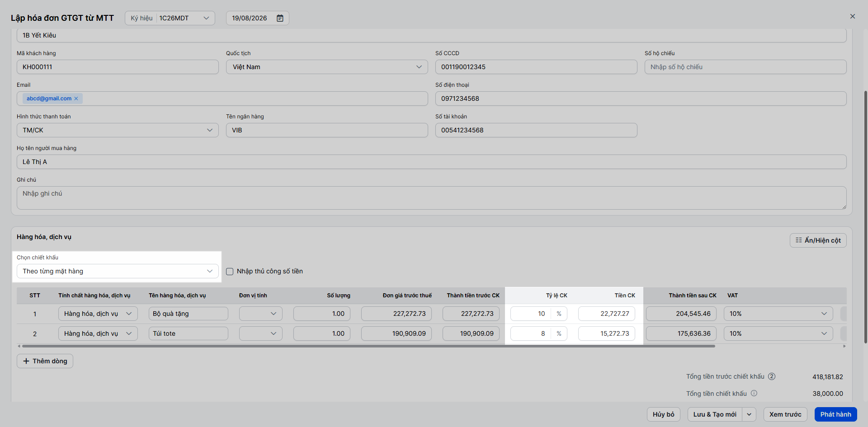The width and height of the screenshot is (868, 427).
Task: Click the Số hộ chiếu field
Action: (745, 67)
